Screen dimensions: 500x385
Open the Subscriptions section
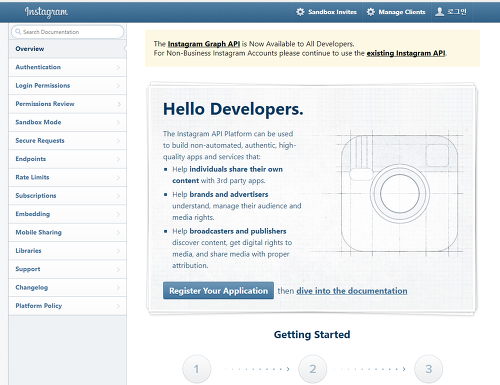(x=67, y=195)
